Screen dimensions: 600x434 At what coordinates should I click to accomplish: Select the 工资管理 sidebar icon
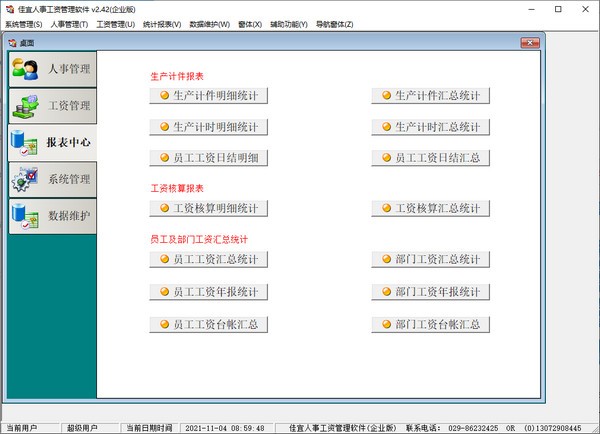point(24,106)
